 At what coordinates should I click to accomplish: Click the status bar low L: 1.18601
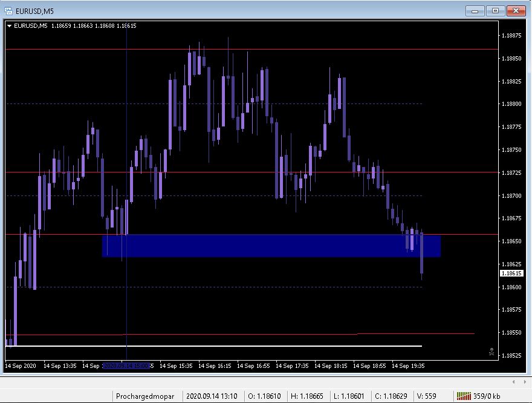[x=349, y=396]
